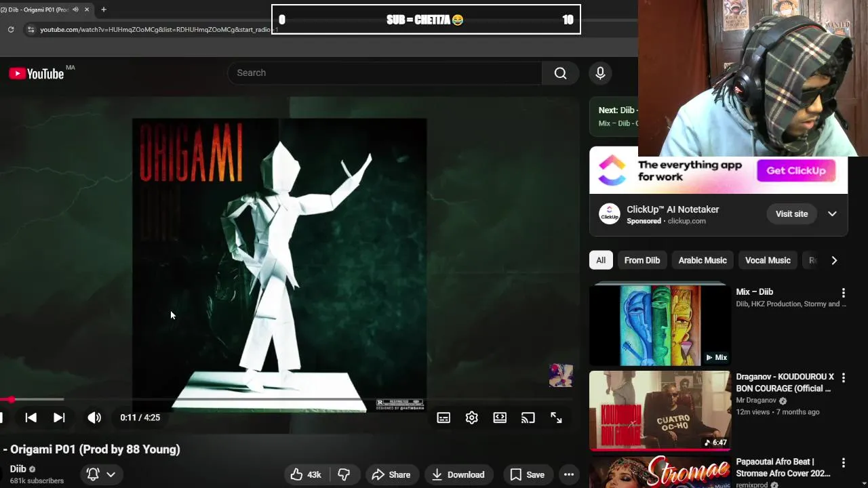The height and width of the screenshot is (488, 868).
Task: Mute the tab using its audio icon
Action: pyautogui.click(x=75, y=9)
